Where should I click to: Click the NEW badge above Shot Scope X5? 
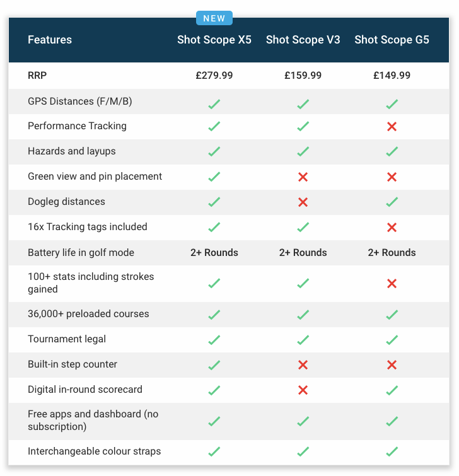(214, 18)
